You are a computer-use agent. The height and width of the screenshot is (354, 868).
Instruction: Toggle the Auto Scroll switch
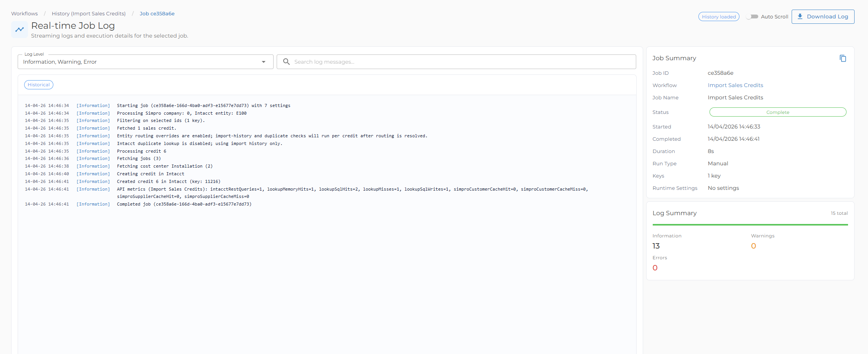[x=752, y=16]
